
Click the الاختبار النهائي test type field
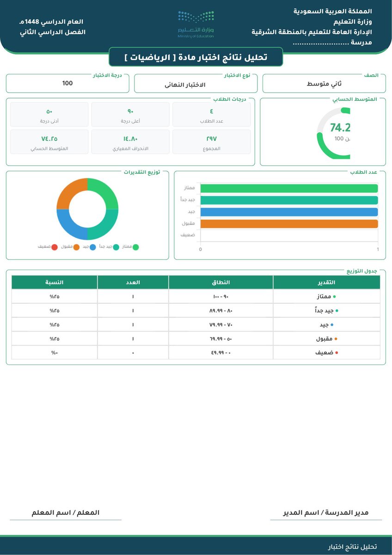click(196, 84)
